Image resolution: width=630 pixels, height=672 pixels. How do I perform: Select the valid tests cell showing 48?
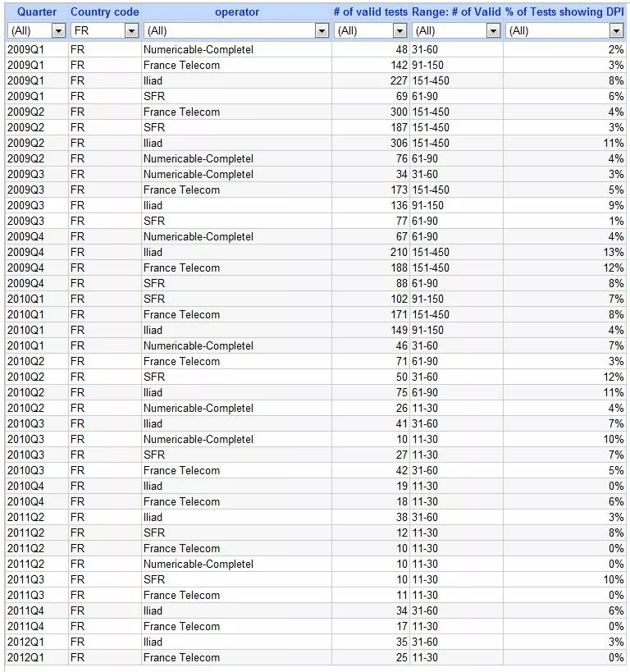402,50
